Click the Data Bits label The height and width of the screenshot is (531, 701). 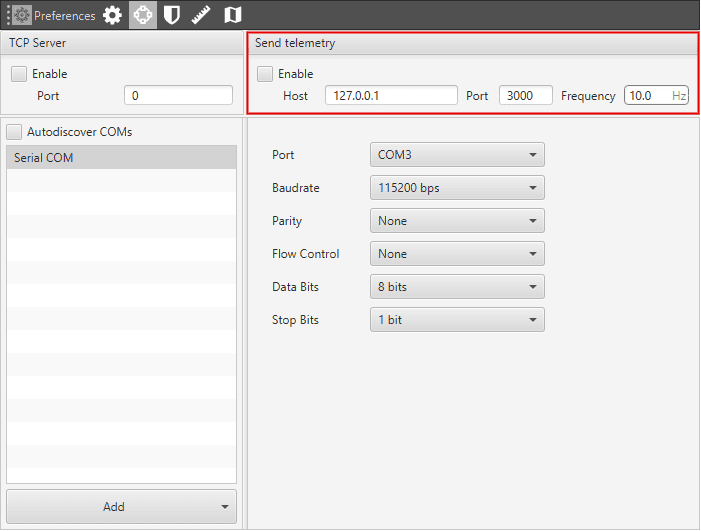tap(295, 287)
